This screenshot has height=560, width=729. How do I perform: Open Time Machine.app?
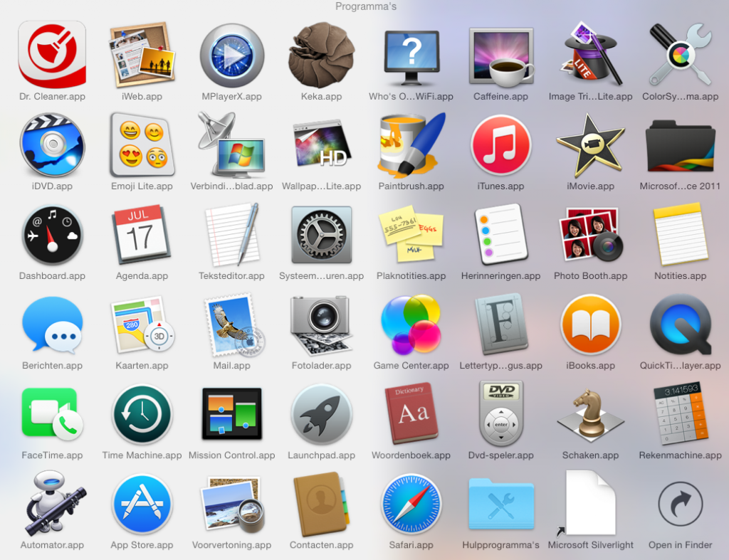pyautogui.click(x=142, y=415)
